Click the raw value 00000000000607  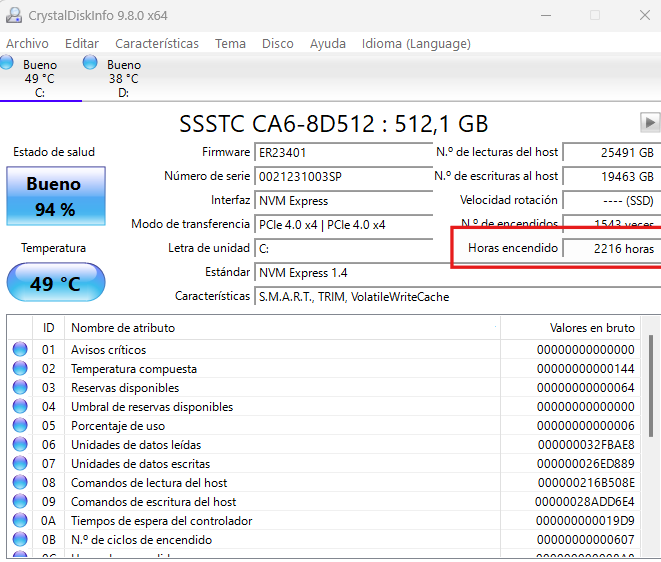tap(586, 540)
